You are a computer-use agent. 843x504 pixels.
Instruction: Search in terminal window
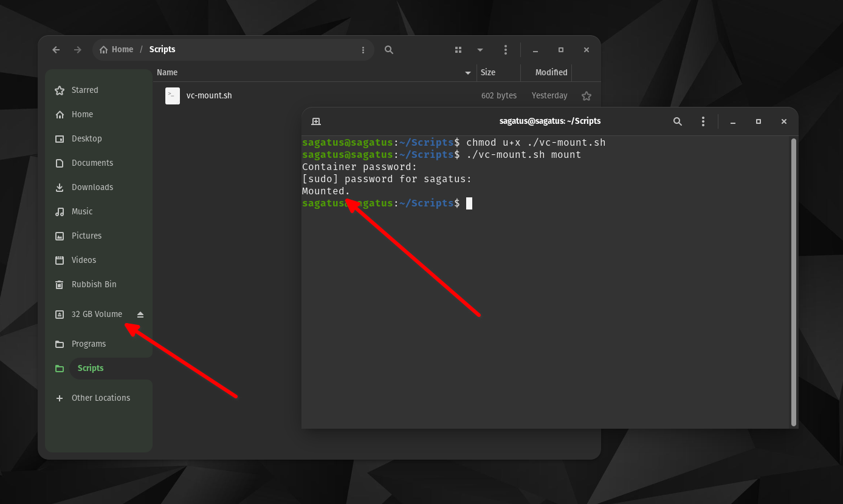(x=678, y=121)
